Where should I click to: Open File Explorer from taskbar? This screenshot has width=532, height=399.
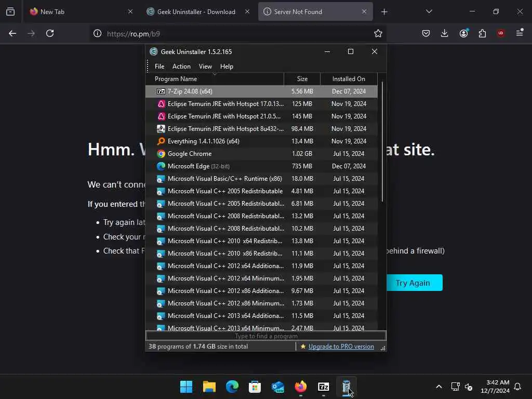(x=209, y=387)
